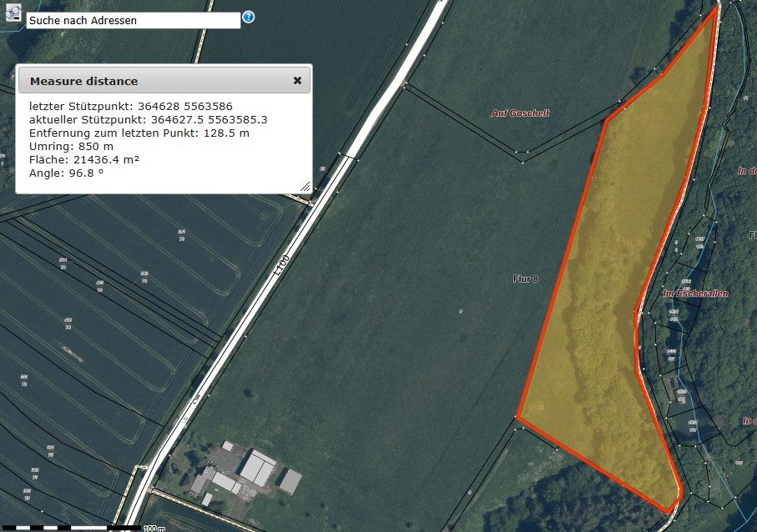Click the 'Fläche: 21436.4 m²' result line
This screenshot has width=757, height=532.
click(x=84, y=159)
